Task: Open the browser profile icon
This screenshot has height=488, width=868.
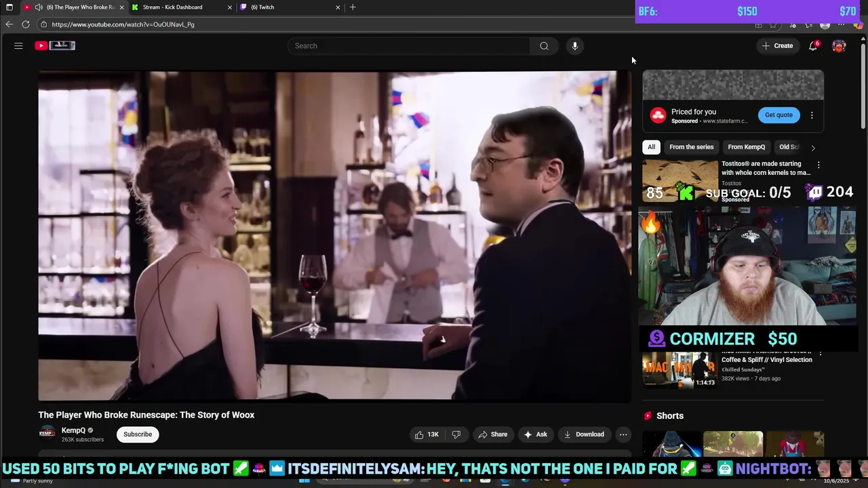Action: 825,25
